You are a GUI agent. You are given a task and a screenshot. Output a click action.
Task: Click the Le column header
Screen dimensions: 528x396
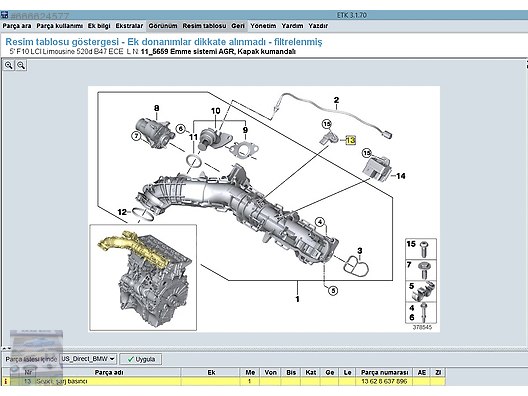tap(348, 372)
